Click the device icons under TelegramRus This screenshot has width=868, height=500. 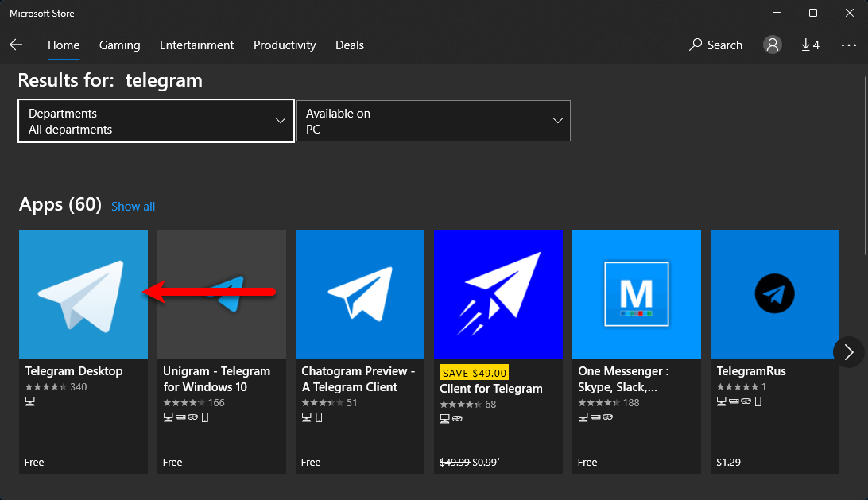(x=739, y=401)
